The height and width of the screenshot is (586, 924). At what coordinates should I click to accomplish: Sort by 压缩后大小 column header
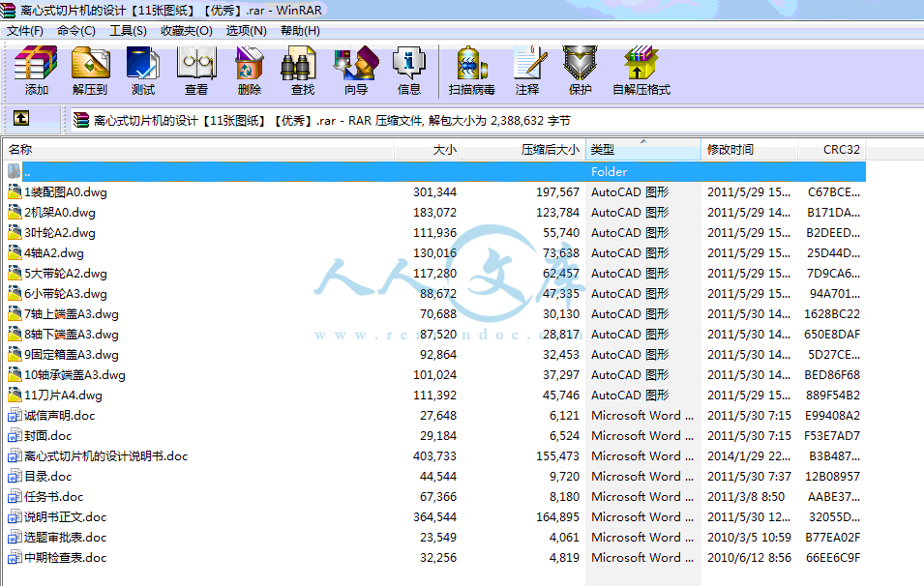[523, 150]
